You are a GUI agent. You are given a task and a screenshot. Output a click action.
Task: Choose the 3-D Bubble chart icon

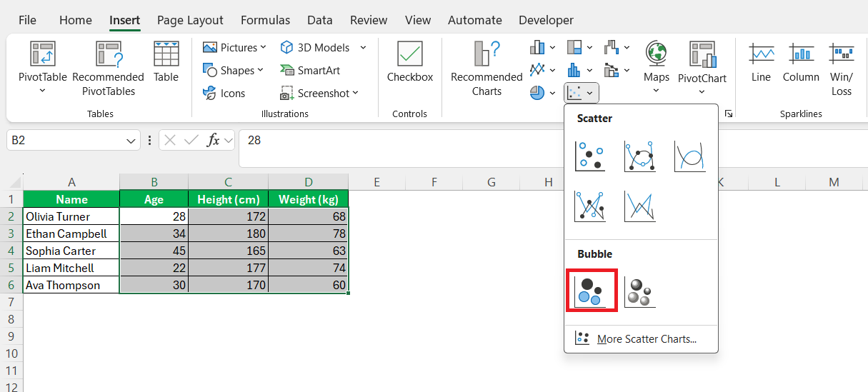[x=640, y=292]
